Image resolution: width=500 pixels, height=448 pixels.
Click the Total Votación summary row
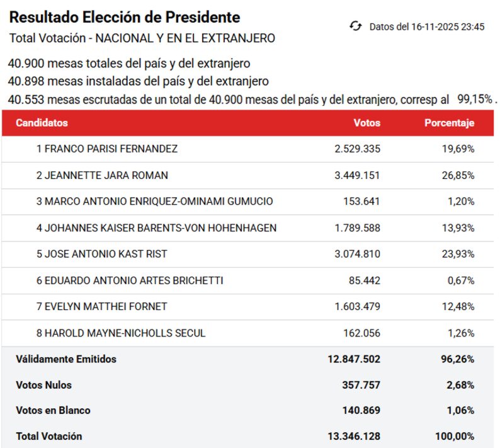coord(49,436)
